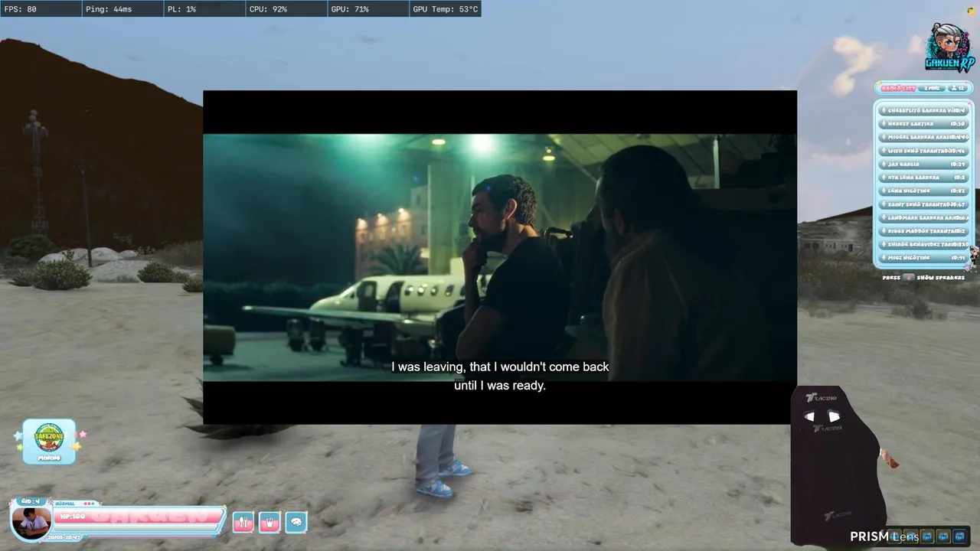Click the brain stress status icon

click(x=296, y=523)
